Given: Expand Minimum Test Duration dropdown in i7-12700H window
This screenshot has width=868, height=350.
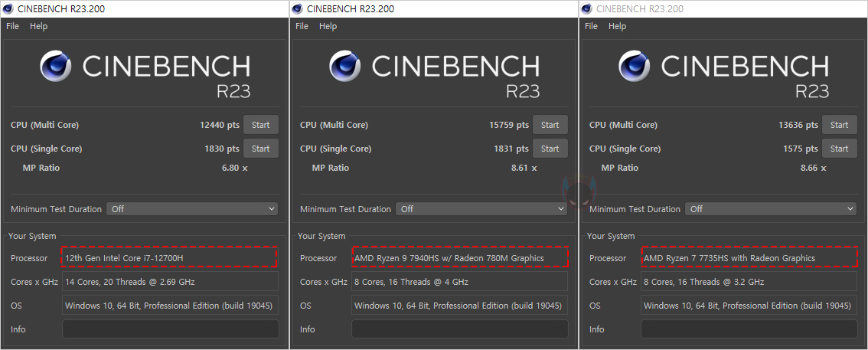Looking at the screenshot, I should (x=192, y=209).
